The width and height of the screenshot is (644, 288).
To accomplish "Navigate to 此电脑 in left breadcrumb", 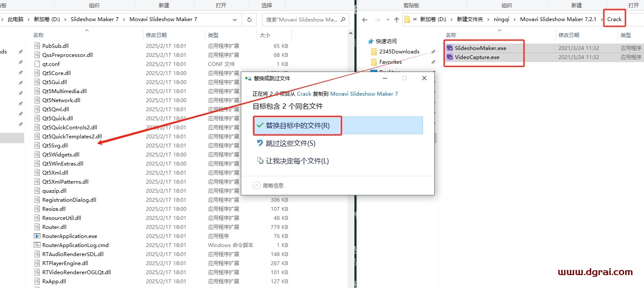I will 16,19.
